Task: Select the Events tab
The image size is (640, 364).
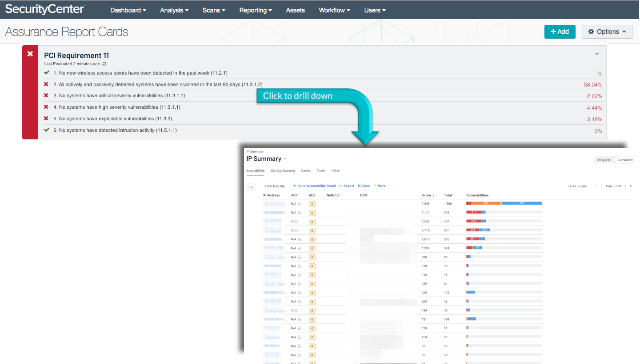Action: (x=321, y=171)
